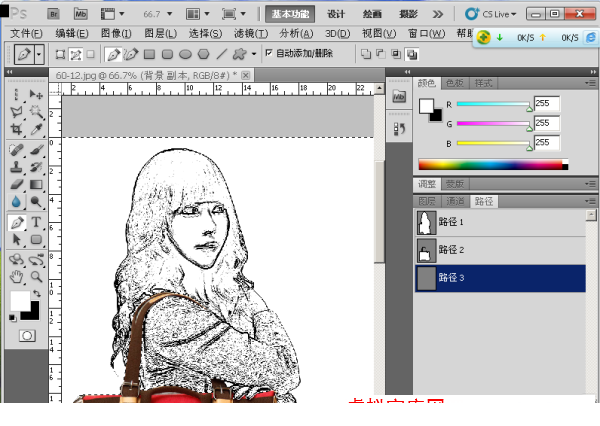The height and width of the screenshot is (426, 600).
Task: Switch to Shape Layers mode
Action: point(60,54)
